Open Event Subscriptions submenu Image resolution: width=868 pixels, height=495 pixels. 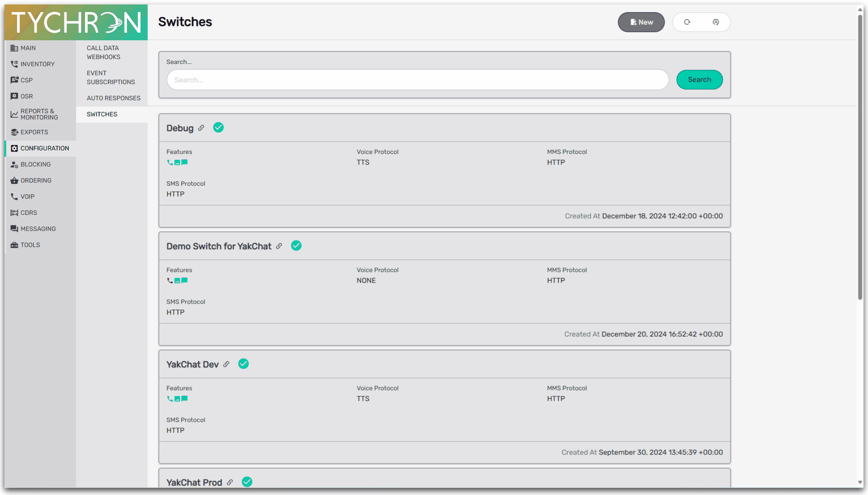click(112, 77)
